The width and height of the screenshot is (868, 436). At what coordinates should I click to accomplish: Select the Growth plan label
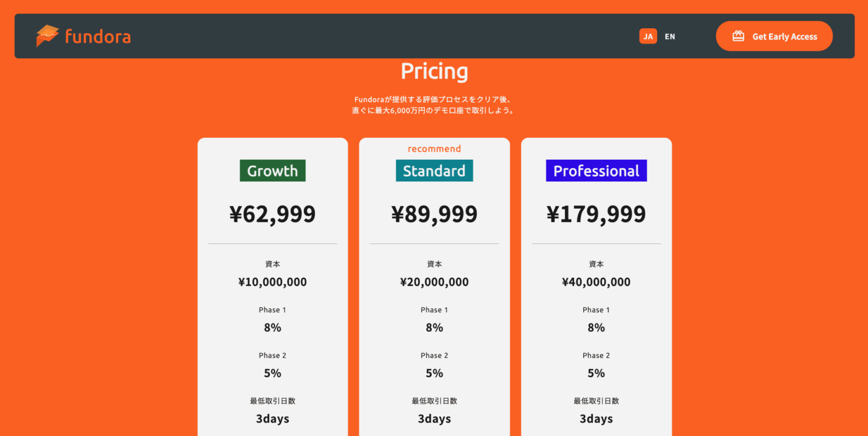(x=272, y=171)
